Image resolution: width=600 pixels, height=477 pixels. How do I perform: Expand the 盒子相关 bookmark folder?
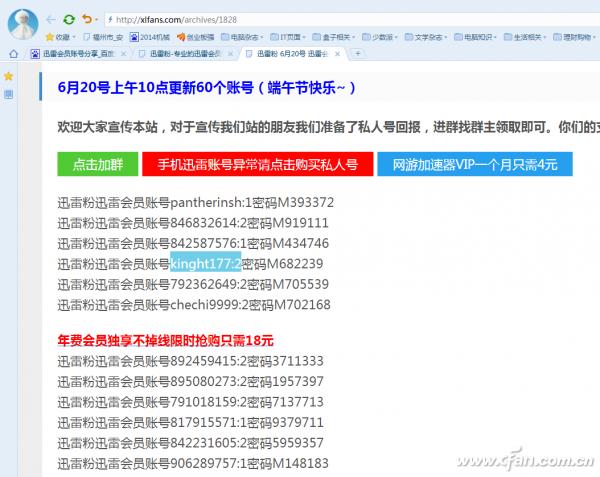click(334, 37)
